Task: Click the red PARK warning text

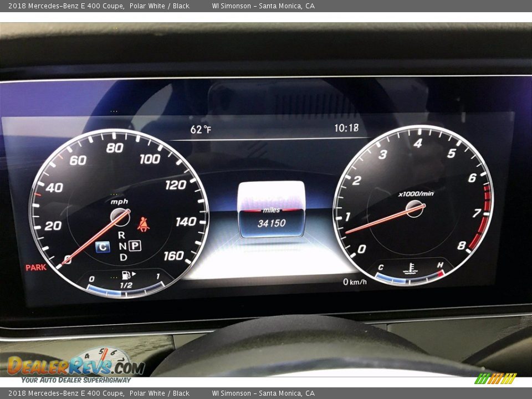Action: click(36, 267)
